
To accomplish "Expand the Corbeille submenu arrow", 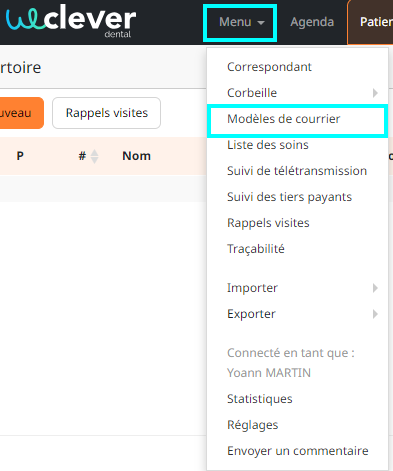I will click(375, 93).
